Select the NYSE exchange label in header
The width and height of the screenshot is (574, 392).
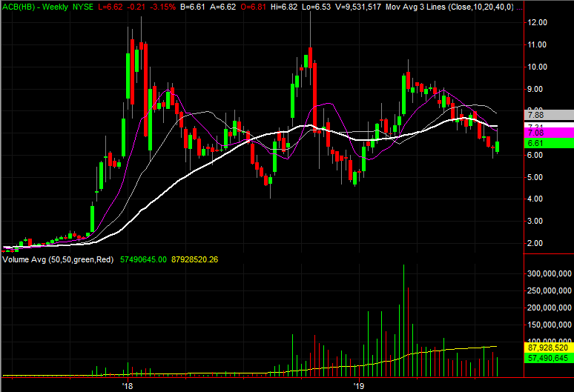coord(83,7)
